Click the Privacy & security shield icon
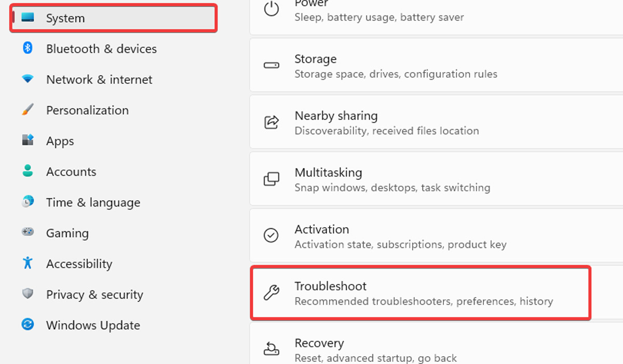This screenshot has width=623, height=364. 26,294
